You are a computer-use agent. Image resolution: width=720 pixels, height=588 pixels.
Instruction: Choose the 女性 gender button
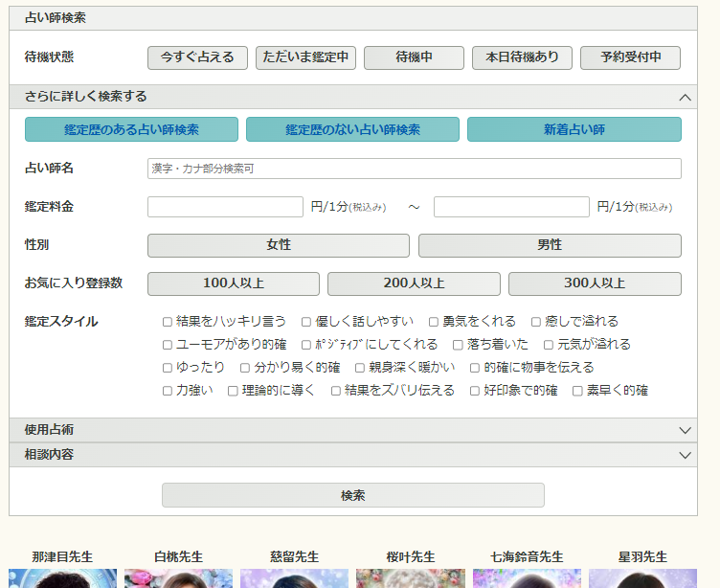278,245
